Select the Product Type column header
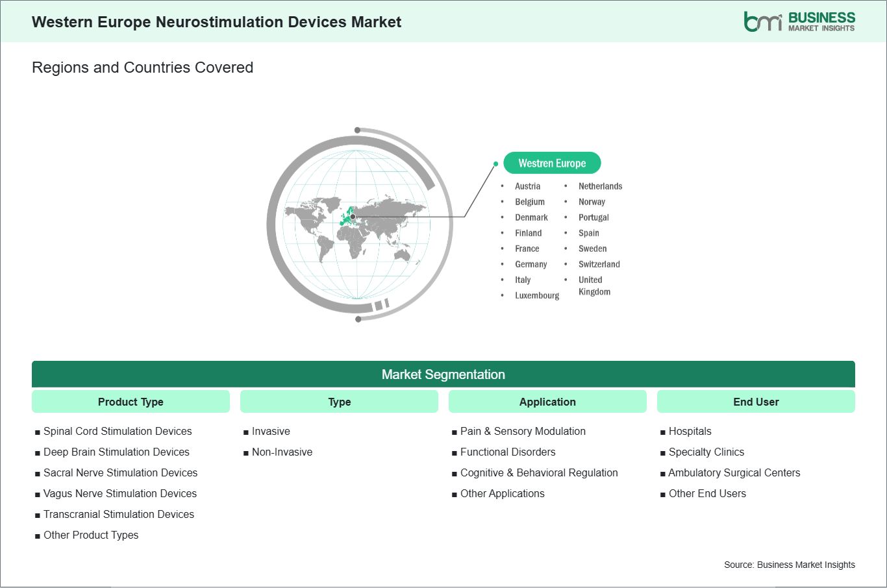 (x=131, y=402)
